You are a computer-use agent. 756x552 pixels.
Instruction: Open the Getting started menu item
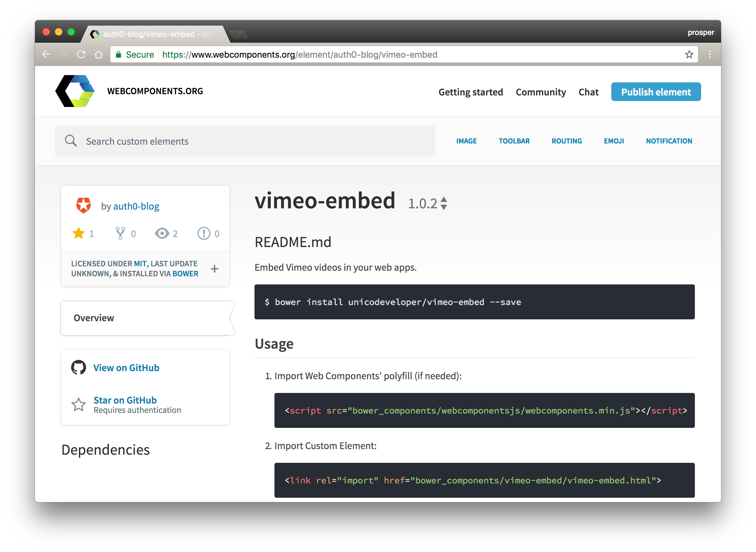pos(470,92)
